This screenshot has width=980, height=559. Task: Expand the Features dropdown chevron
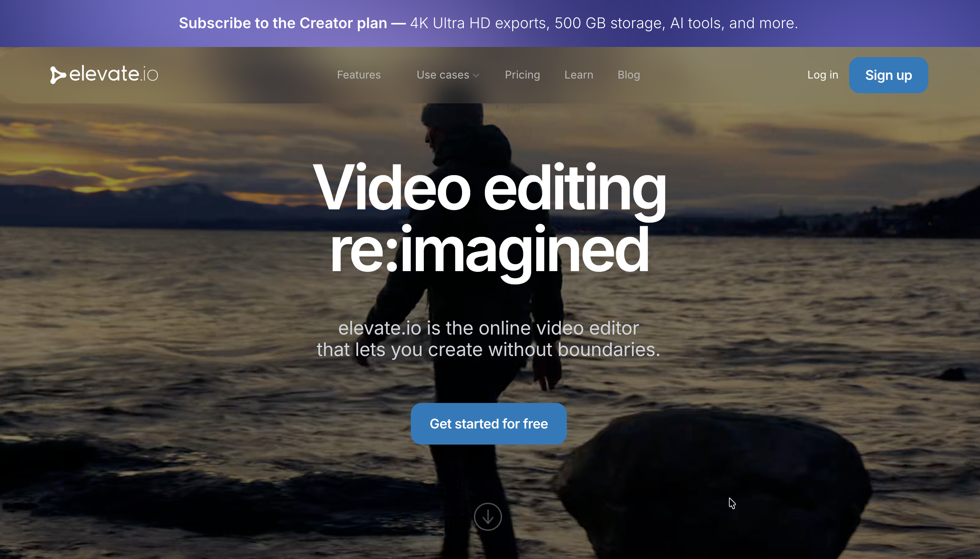pyautogui.click(x=388, y=75)
